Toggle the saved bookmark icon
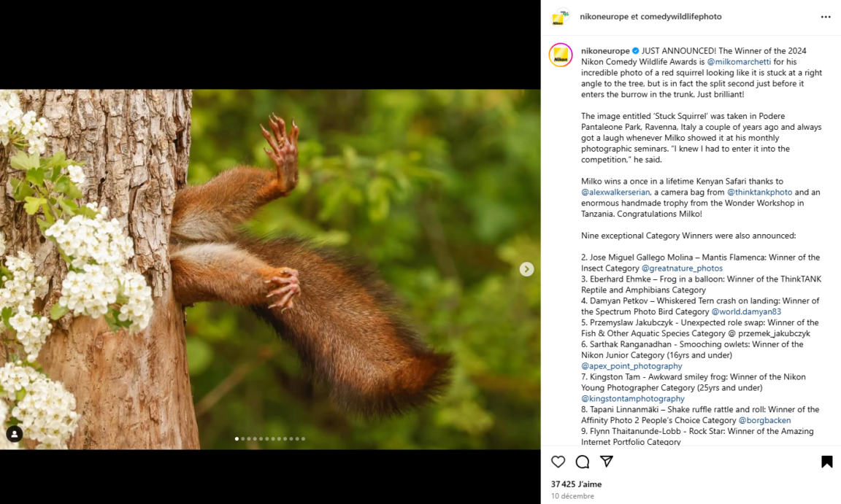The width and height of the screenshot is (841, 504). 826,462
